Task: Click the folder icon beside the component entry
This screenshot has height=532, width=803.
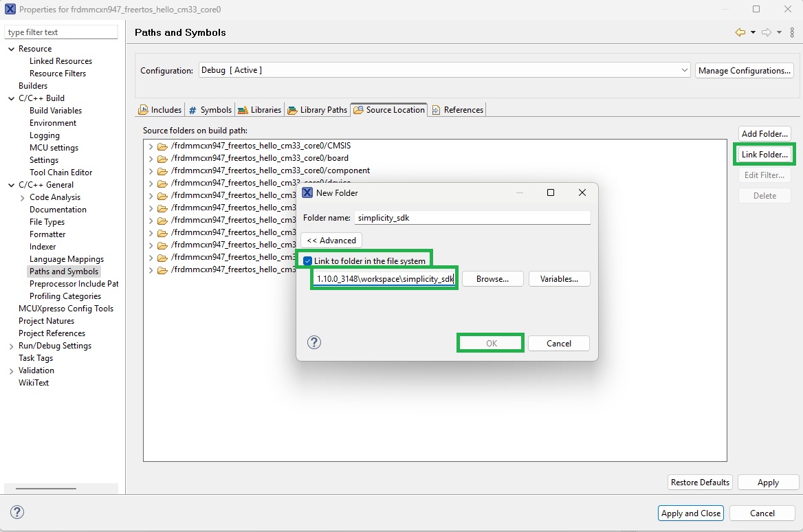Action: coord(162,170)
